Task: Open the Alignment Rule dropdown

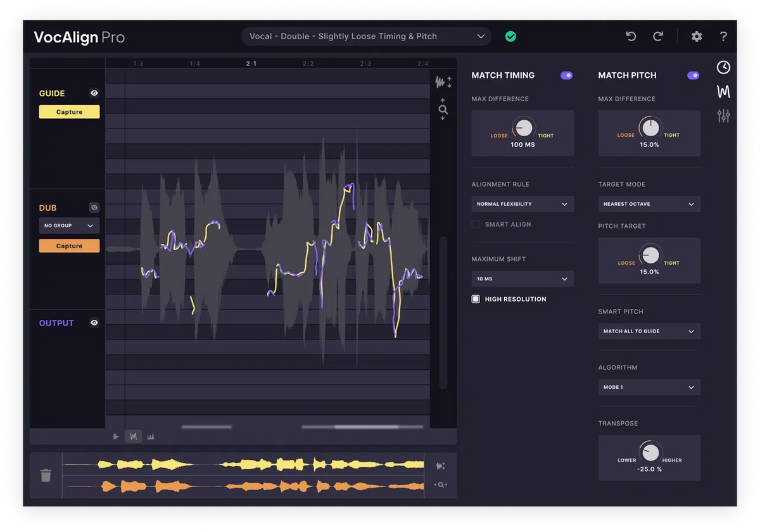Action: (x=522, y=203)
